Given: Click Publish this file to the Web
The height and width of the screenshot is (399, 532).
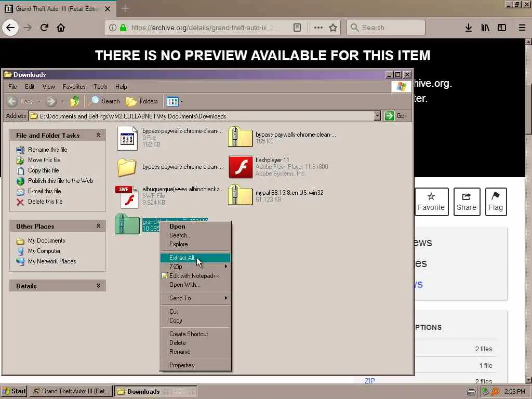Looking at the screenshot, I should pyautogui.click(x=60, y=180).
